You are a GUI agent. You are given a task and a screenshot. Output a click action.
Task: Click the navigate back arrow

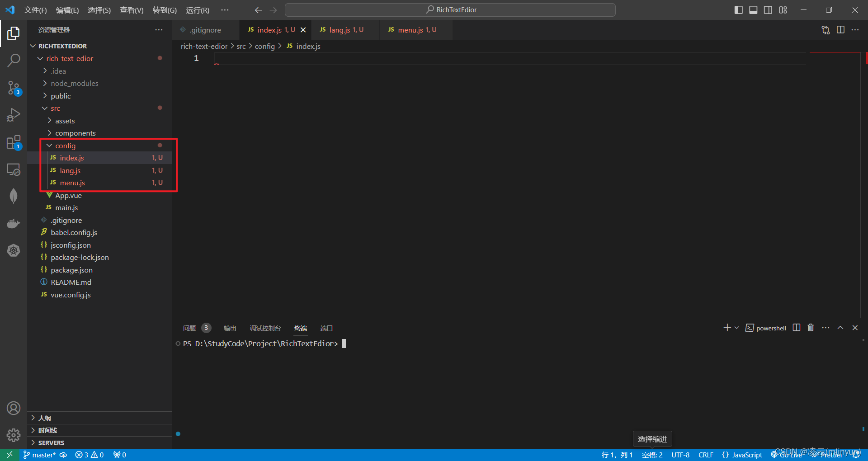point(258,10)
